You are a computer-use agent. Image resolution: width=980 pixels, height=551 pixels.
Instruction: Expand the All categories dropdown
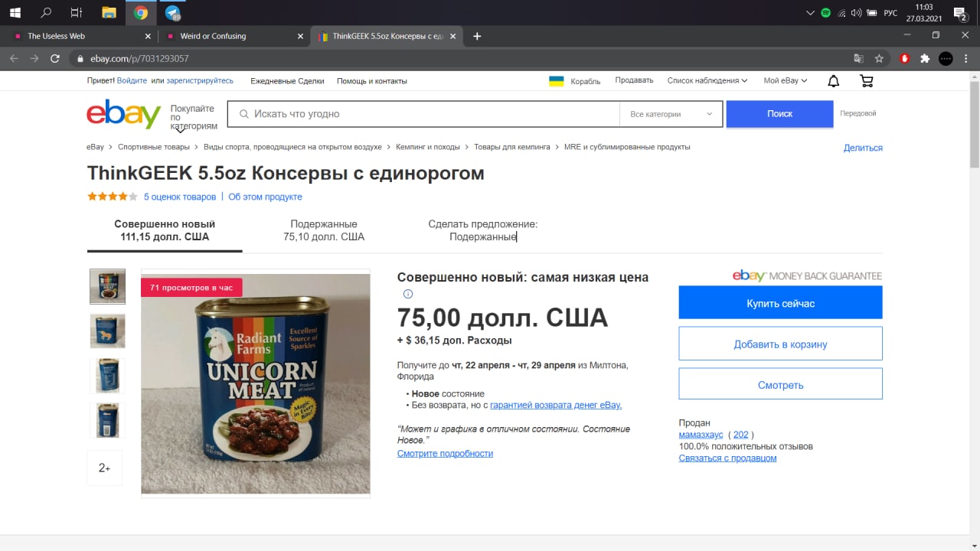671,114
